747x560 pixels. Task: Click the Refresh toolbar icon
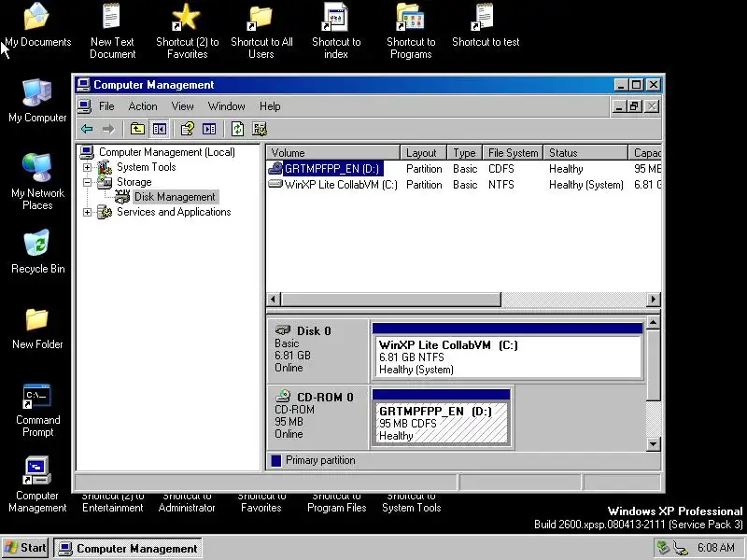click(237, 129)
